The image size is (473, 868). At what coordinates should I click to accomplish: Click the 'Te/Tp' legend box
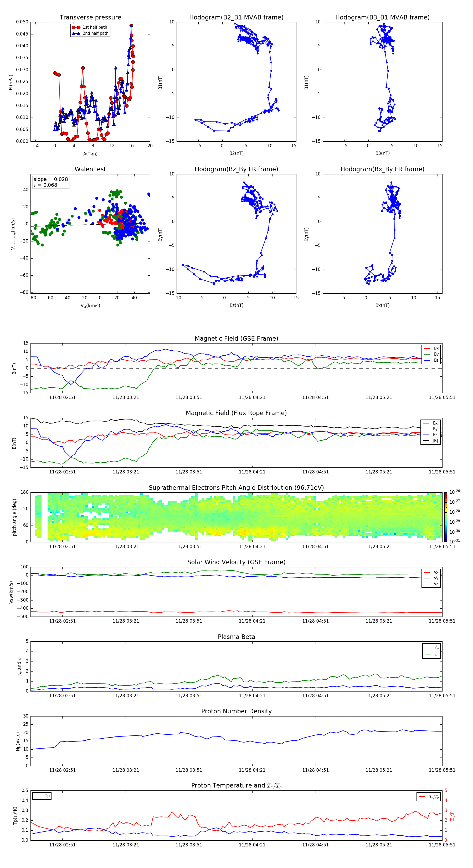429,796
